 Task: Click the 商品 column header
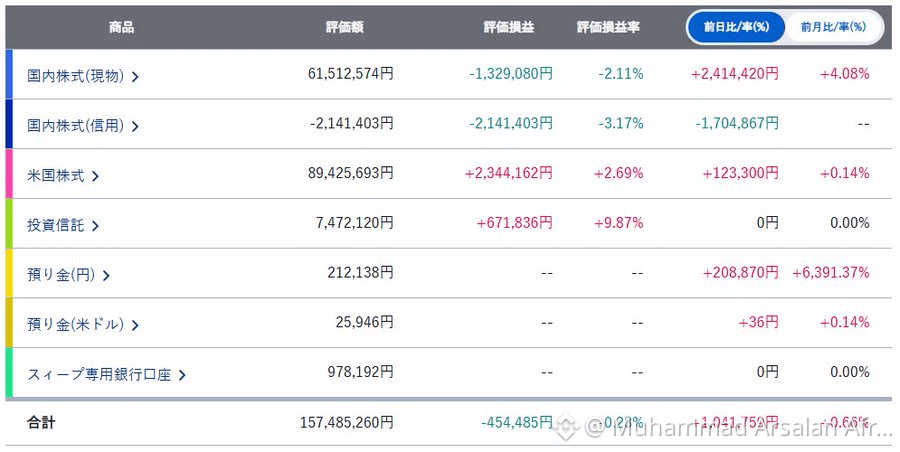(x=121, y=27)
